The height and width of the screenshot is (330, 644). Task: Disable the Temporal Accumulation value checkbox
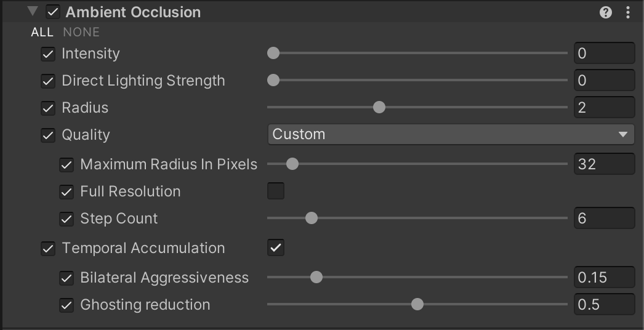pyautogui.click(x=276, y=248)
